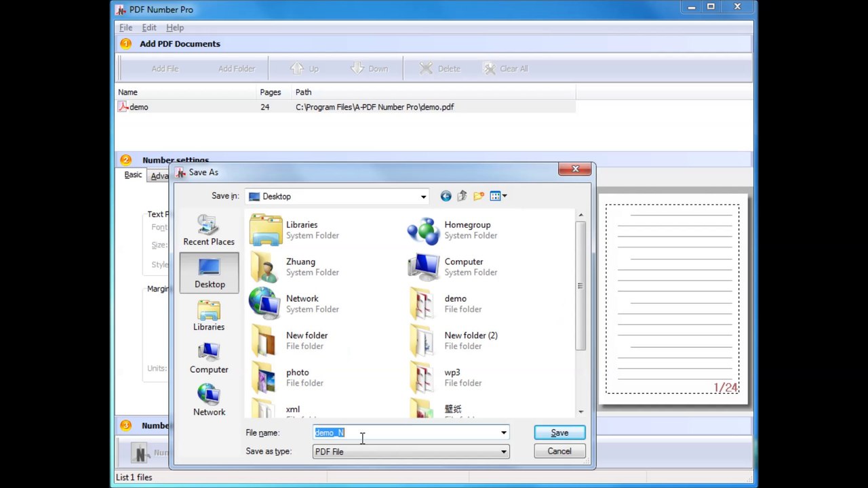The width and height of the screenshot is (868, 488).
Task: Open the Edit menu in PDF Number Pro
Action: click(149, 28)
